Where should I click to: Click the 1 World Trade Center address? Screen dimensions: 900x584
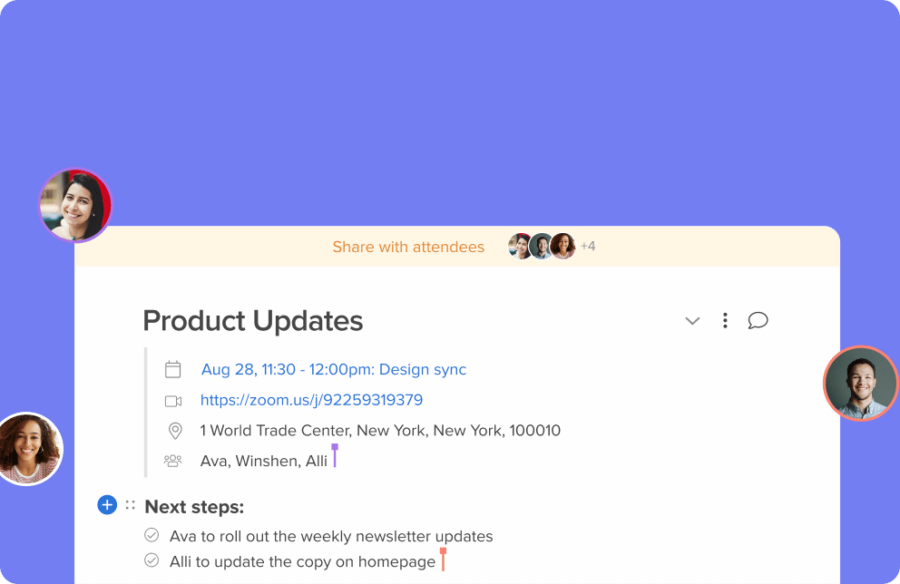[380, 431]
